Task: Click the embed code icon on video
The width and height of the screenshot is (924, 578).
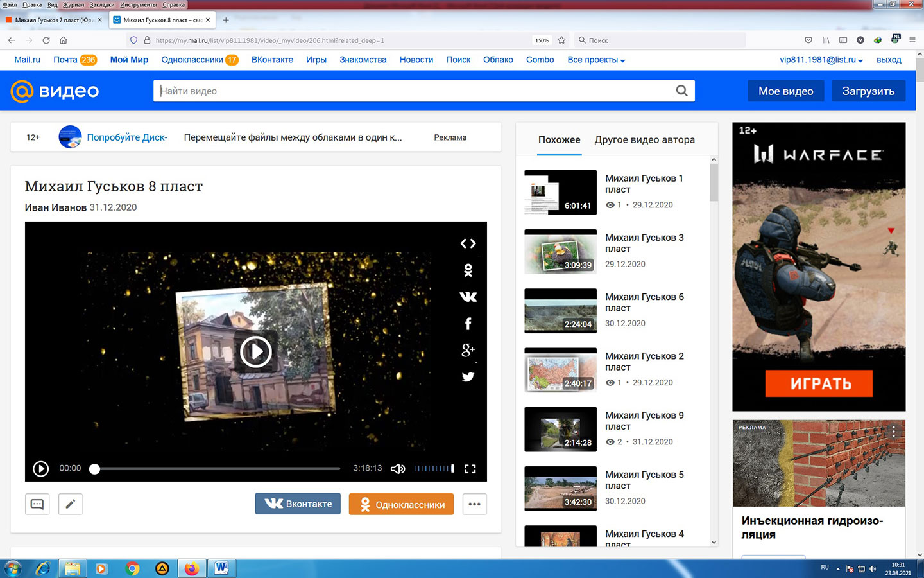Action: (468, 243)
